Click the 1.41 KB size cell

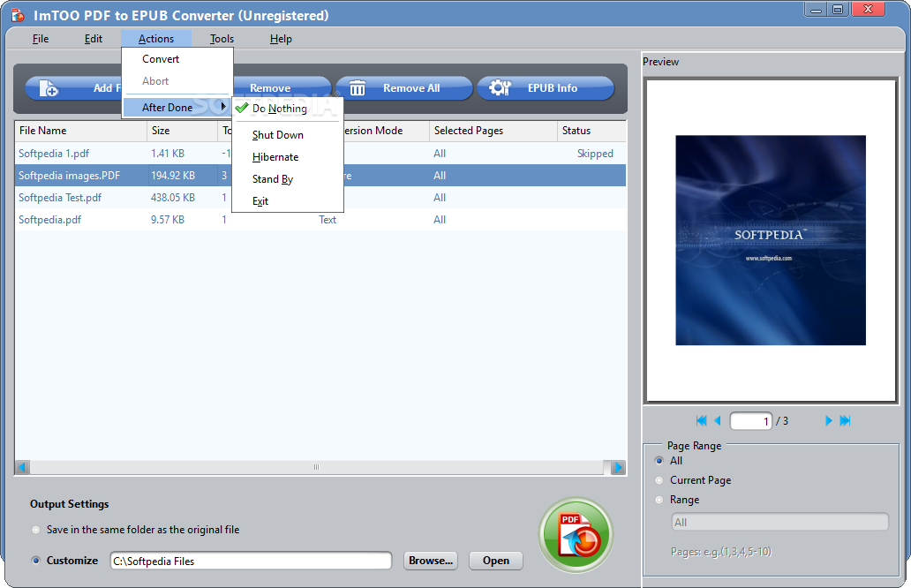click(x=168, y=154)
